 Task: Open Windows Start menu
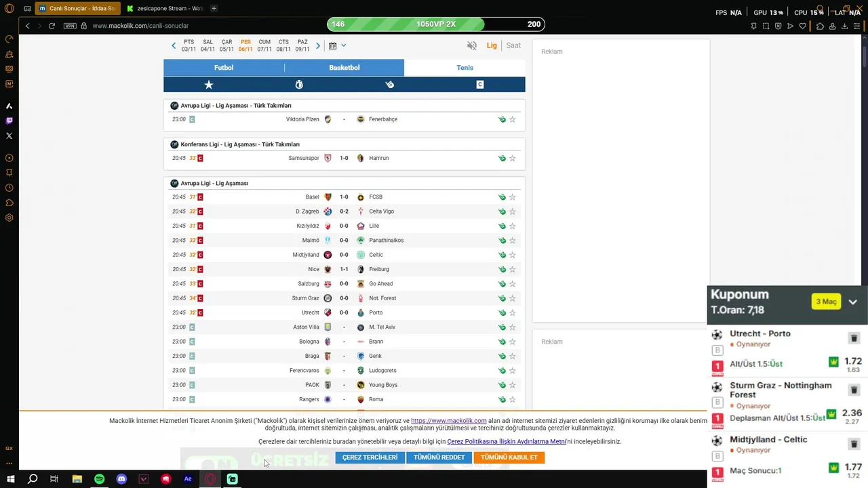pyautogui.click(x=10, y=479)
